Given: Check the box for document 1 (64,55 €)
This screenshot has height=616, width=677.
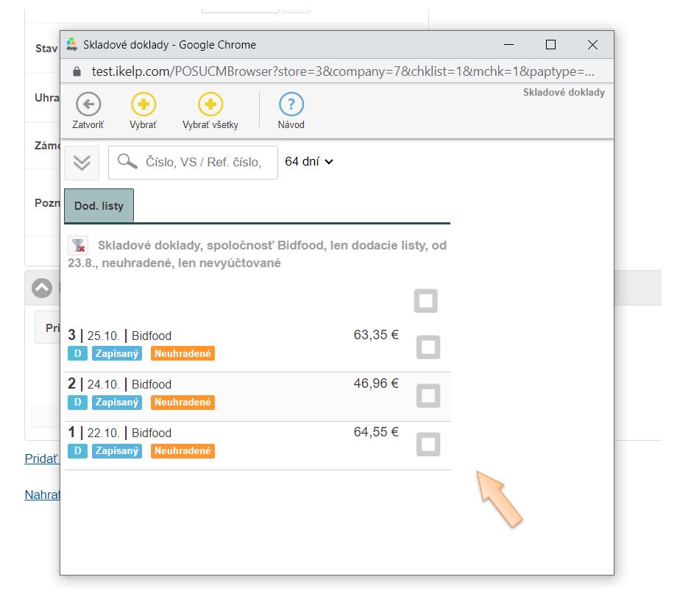Looking at the screenshot, I should click(x=428, y=445).
